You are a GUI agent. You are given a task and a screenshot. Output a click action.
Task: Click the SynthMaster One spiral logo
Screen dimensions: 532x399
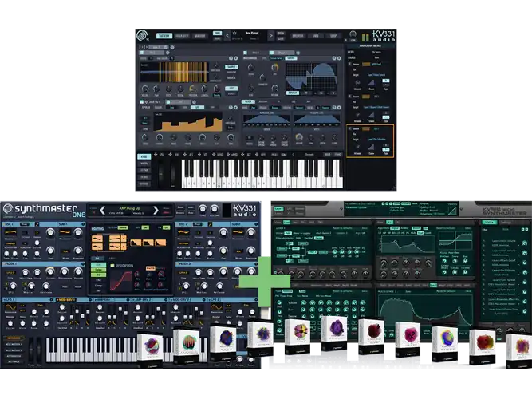(7, 208)
